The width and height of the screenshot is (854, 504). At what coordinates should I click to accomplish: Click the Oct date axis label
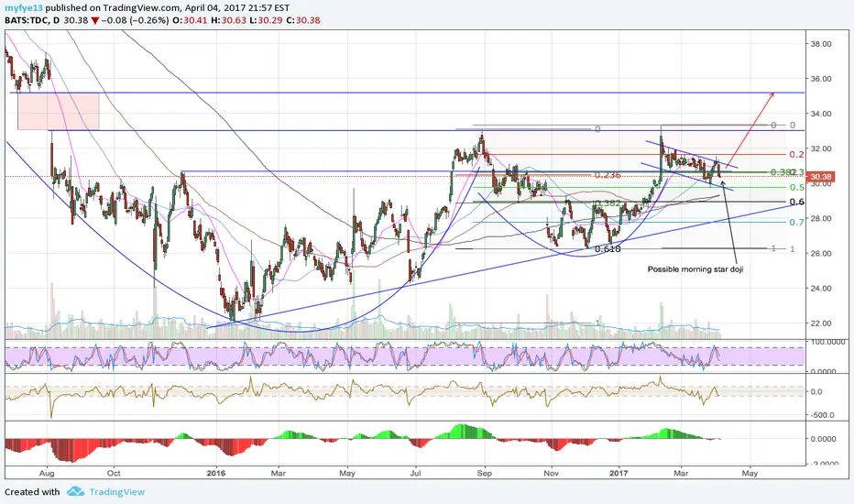(x=114, y=473)
